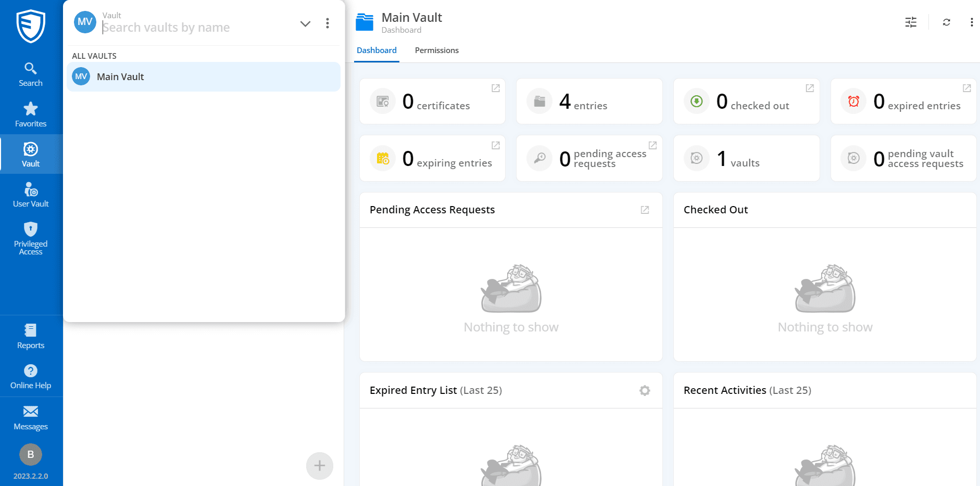The height and width of the screenshot is (486, 980).
Task: Open Expired Entry List settings gear
Action: pyautogui.click(x=645, y=391)
